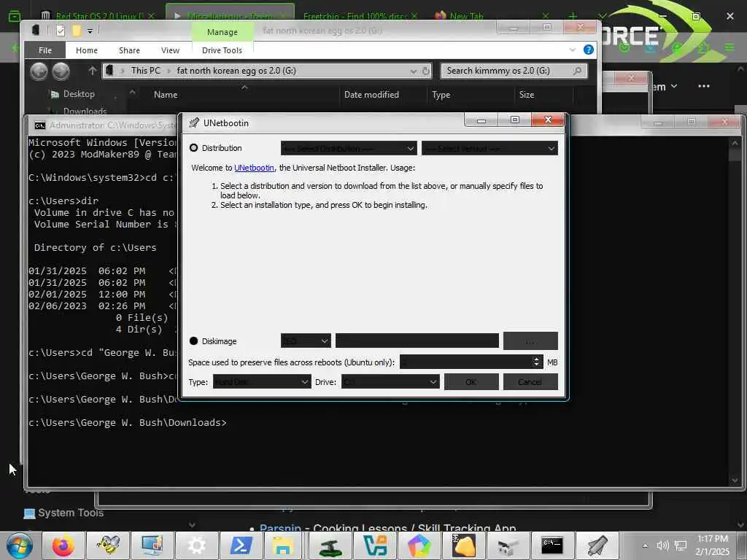Open File Explorer from the taskbar
This screenshot has height=560, width=747.
point(283,545)
